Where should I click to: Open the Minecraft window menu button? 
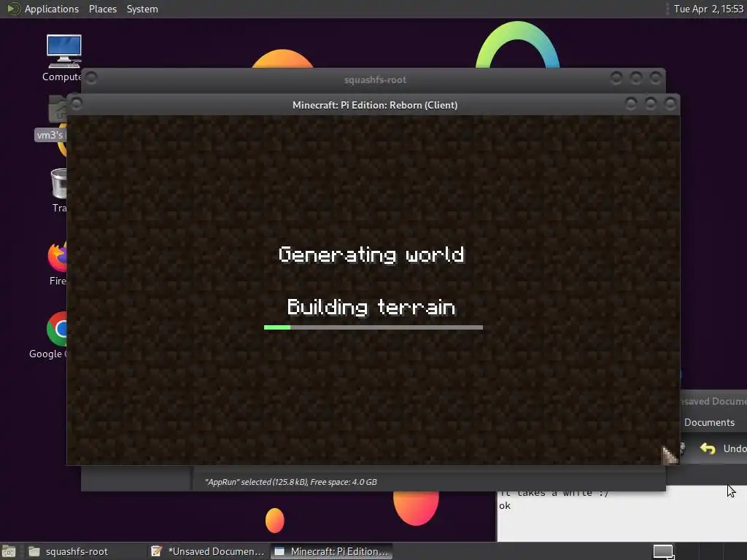77,104
